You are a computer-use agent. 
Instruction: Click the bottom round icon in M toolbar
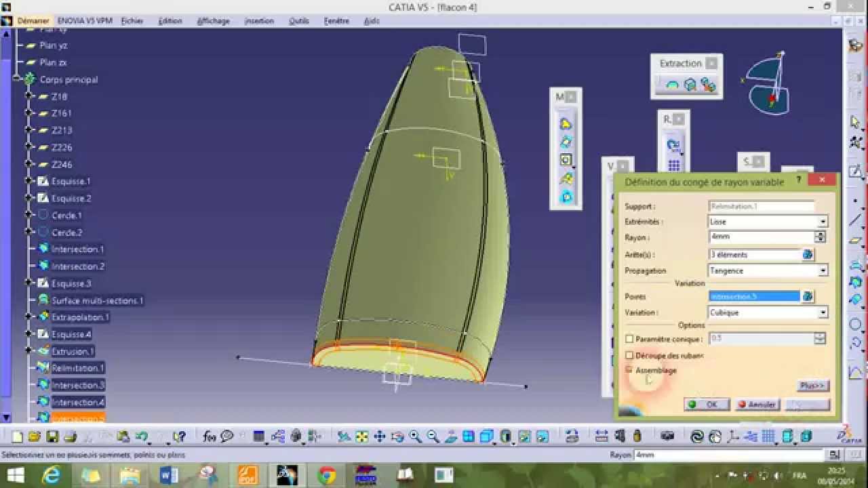coord(566,197)
